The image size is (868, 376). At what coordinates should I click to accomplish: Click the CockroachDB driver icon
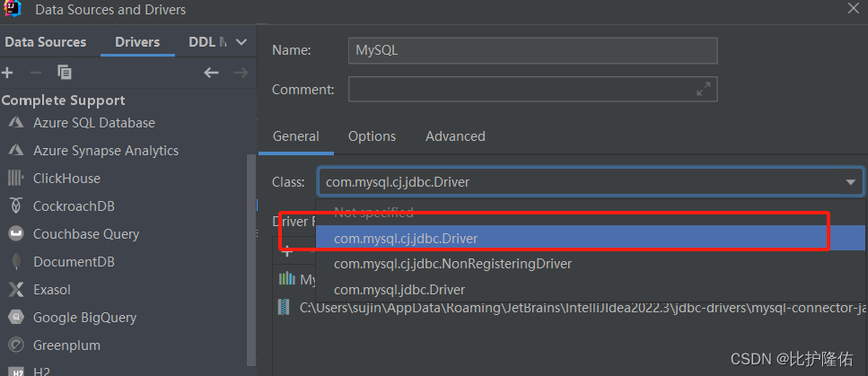click(x=15, y=206)
